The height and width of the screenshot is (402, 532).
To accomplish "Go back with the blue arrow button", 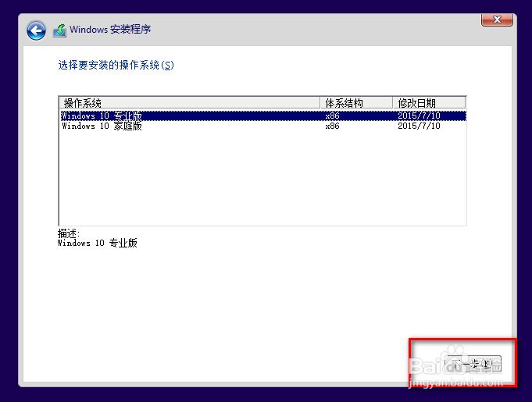I will [36, 31].
